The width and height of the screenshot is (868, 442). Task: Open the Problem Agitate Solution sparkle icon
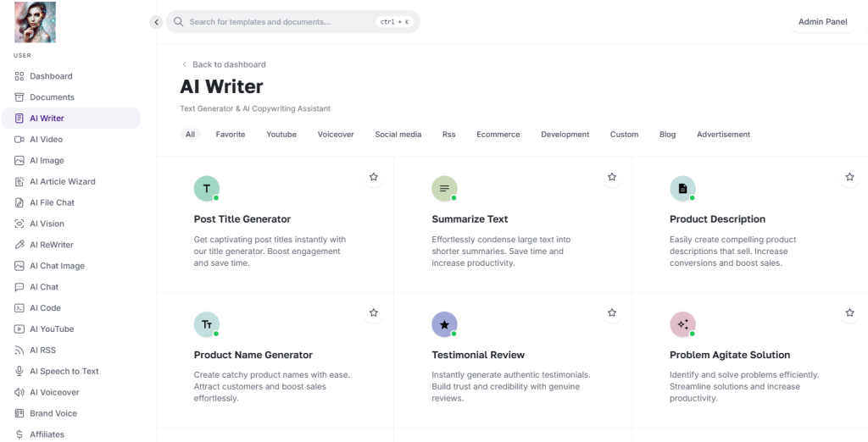682,324
